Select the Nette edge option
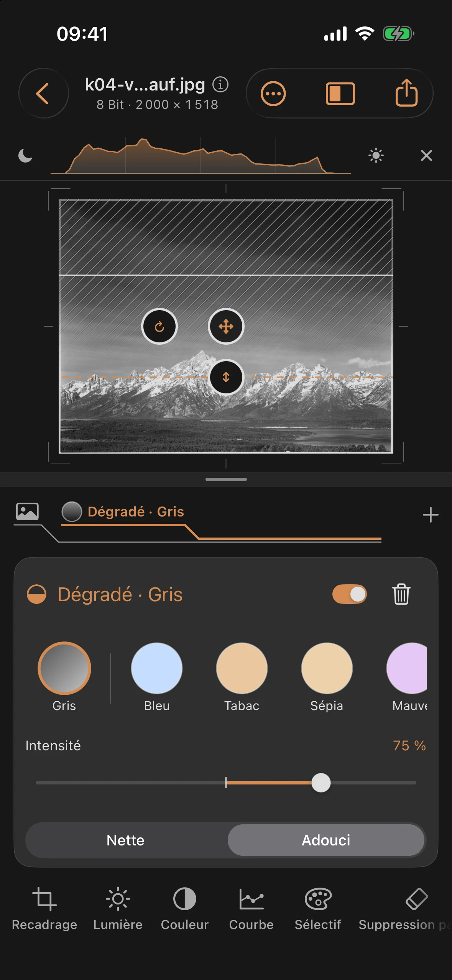 click(x=126, y=840)
